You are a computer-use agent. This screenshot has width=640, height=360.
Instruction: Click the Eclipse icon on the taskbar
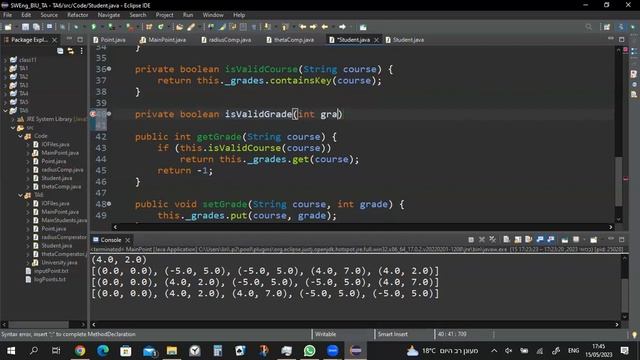point(356,351)
